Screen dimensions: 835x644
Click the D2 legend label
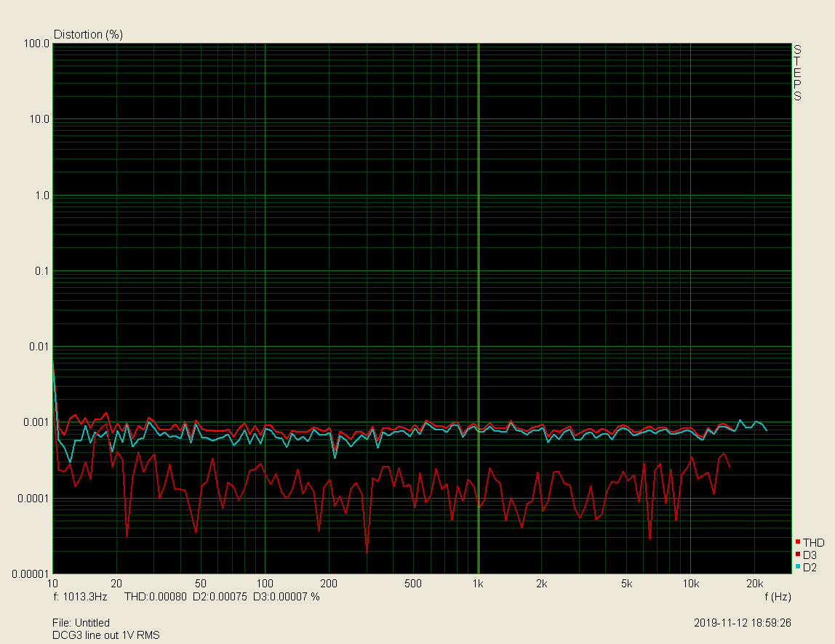(x=810, y=568)
